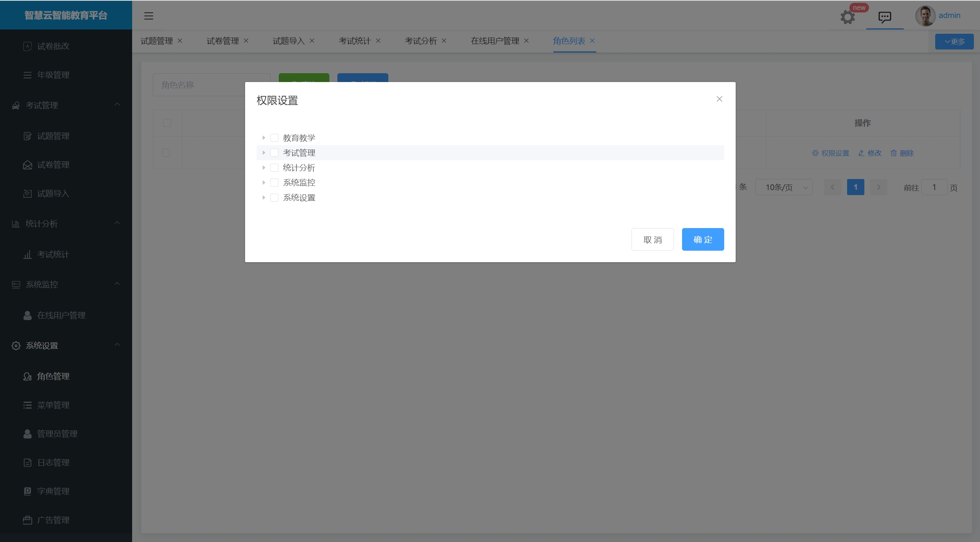Click the 日志管理 sidebar icon

tap(27, 463)
